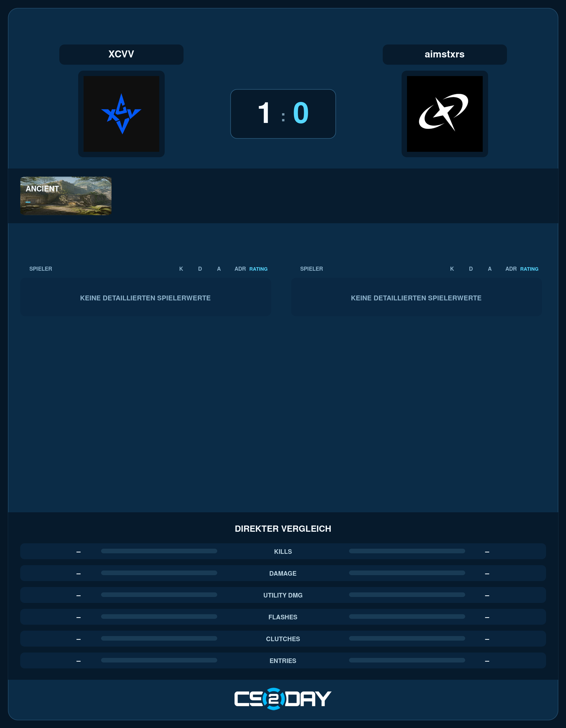This screenshot has width=566, height=728.
Task: Click the right DAMAGE comparison bar
Action: (407, 573)
